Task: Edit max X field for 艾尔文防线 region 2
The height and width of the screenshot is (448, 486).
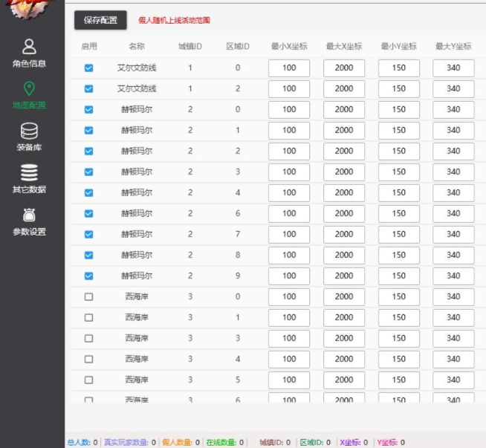Action: 344,88
